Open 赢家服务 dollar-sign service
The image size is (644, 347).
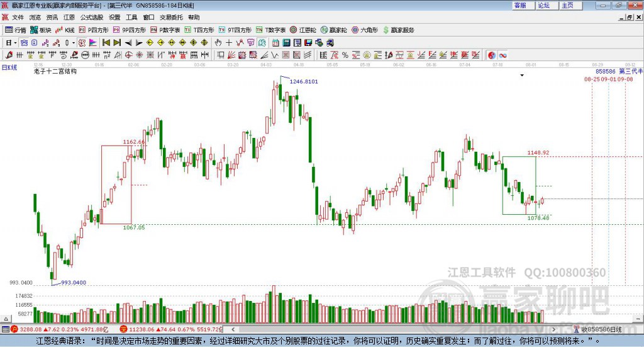pyautogui.click(x=398, y=30)
